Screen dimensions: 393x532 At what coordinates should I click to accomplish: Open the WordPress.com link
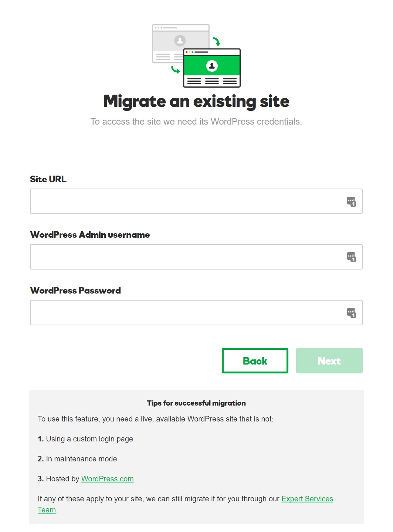click(x=108, y=479)
